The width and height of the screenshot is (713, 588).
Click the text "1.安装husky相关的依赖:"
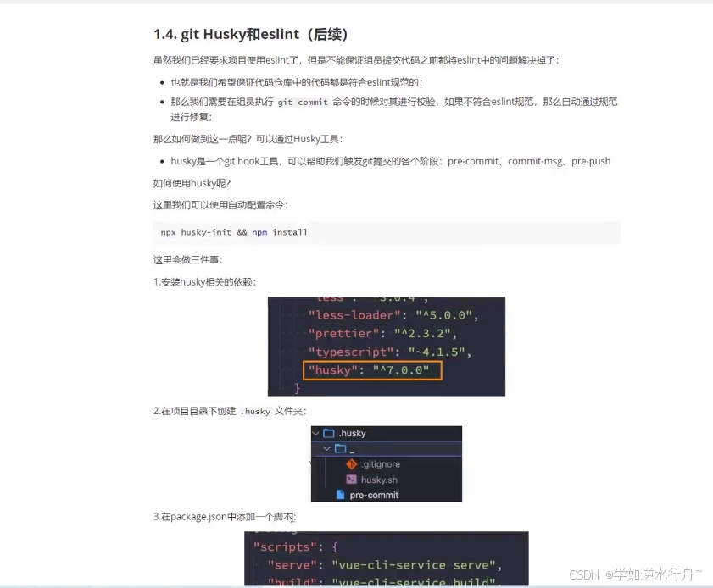pyautogui.click(x=204, y=282)
